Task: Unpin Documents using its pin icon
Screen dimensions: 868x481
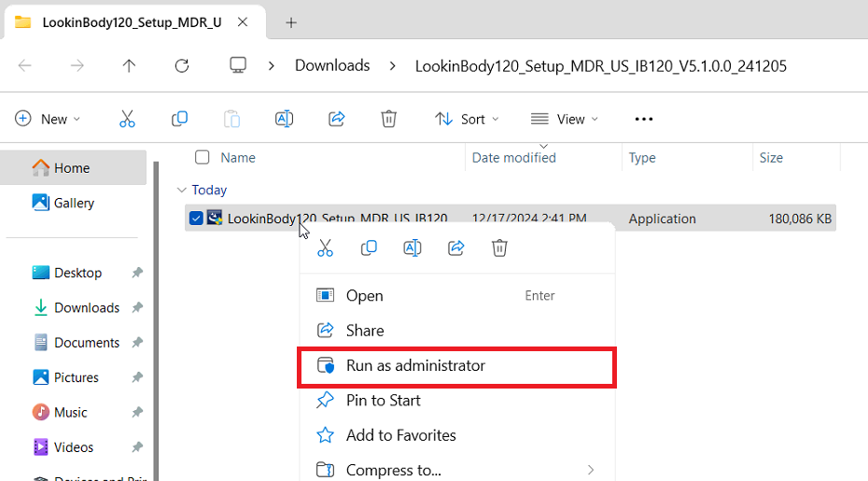Action: click(137, 343)
